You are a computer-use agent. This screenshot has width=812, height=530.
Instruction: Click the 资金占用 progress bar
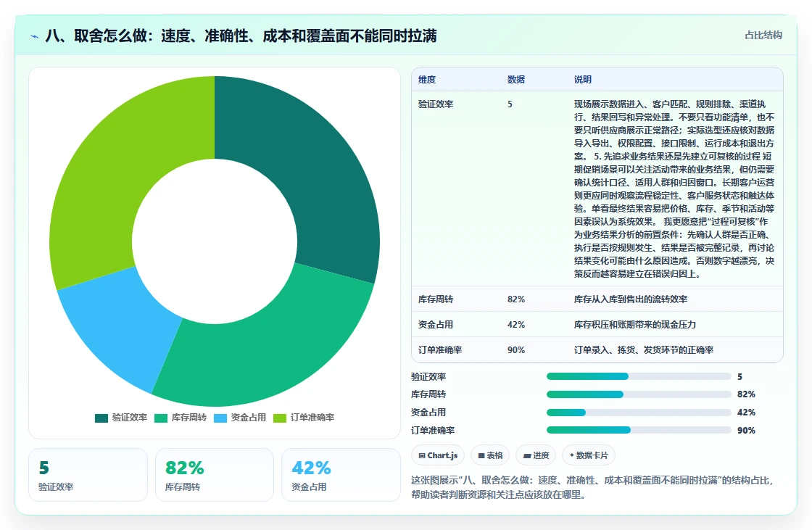(x=639, y=413)
